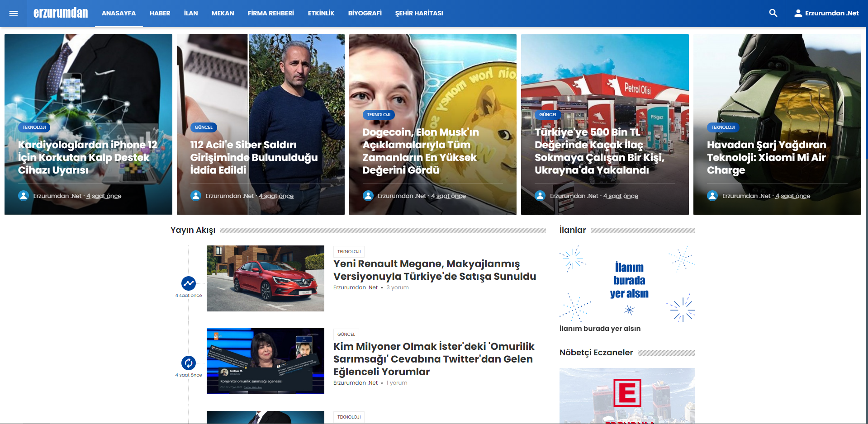The image size is (868, 424).
Task: Click the refresh icon beside the Kim Milyoner article
Action: [189, 363]
